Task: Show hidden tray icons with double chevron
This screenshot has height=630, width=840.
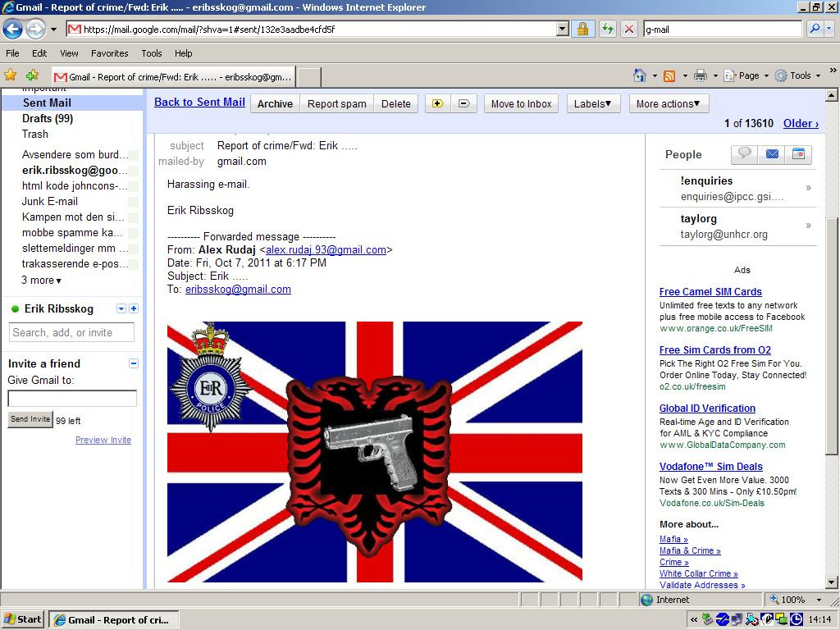Action: 694,620
